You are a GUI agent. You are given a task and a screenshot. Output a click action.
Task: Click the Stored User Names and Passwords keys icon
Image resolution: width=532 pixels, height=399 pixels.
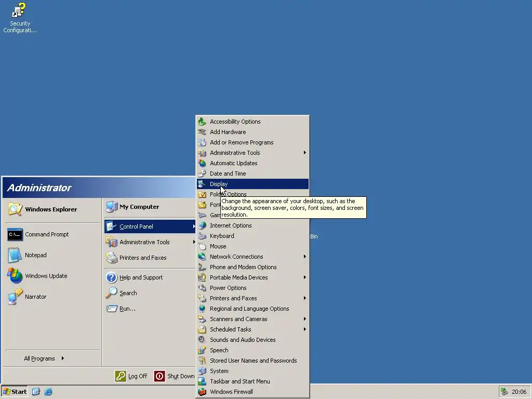click(x=202, y=361)
